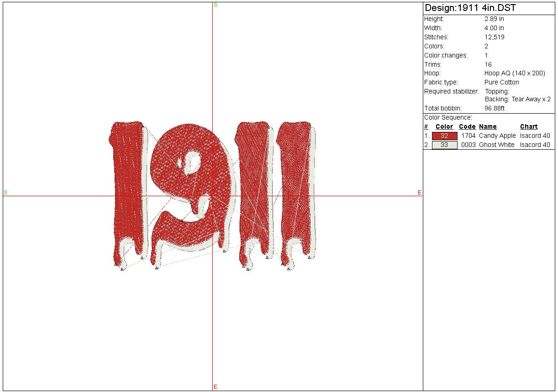This screenshot has height=392, width=558.
Task: Click the Color column header
Action: pyautogui.click(x=444, y=126)
